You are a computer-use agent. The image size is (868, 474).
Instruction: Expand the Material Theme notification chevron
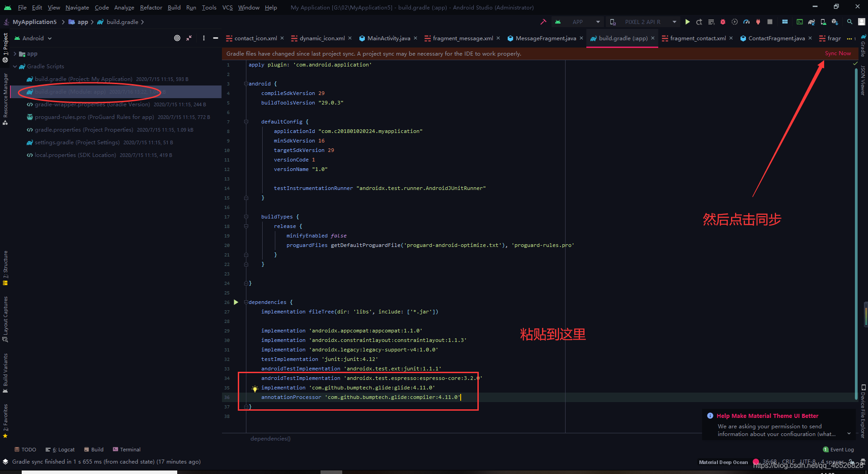point(849,433)
